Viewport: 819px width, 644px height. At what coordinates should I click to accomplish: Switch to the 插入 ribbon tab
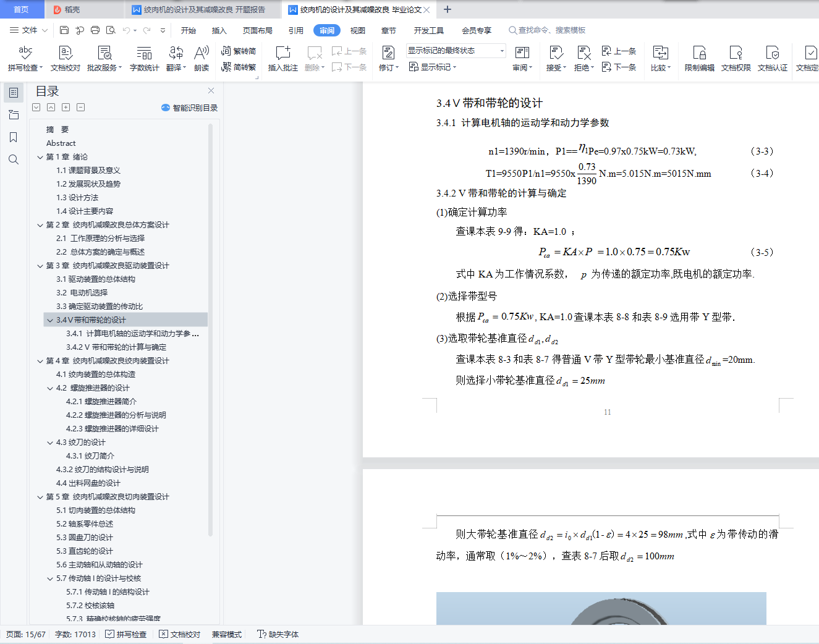219,30
